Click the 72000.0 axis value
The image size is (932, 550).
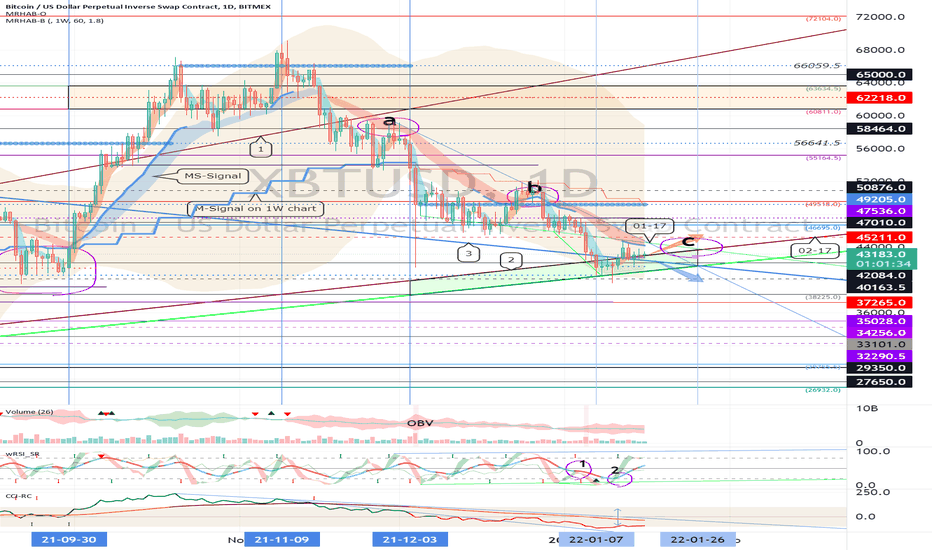pyautogui.click(x=880, y=17)
